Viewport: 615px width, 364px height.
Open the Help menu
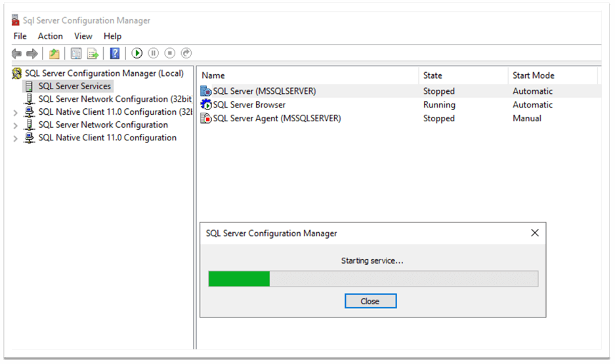[113, 36]
